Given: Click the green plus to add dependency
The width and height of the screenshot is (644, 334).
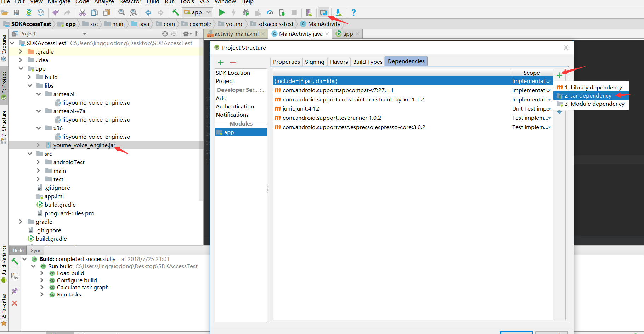Looking at the screenshot, I should click(559, 75).
